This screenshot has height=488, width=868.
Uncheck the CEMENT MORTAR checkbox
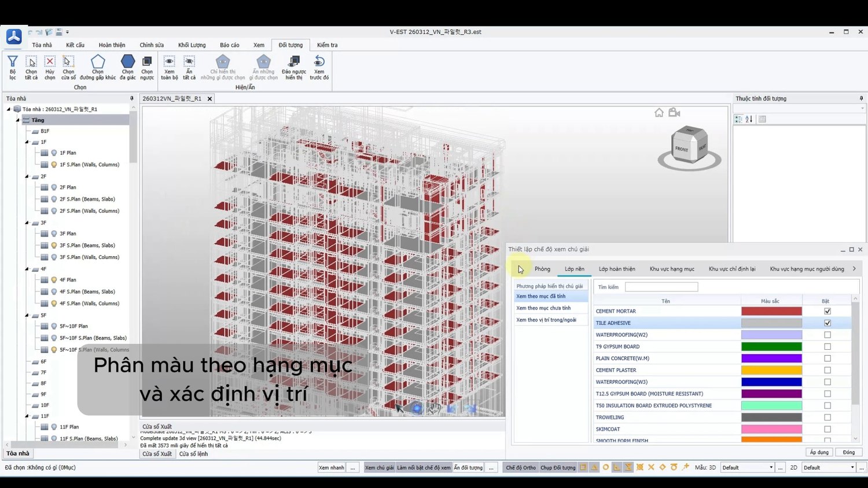[827, 311]
